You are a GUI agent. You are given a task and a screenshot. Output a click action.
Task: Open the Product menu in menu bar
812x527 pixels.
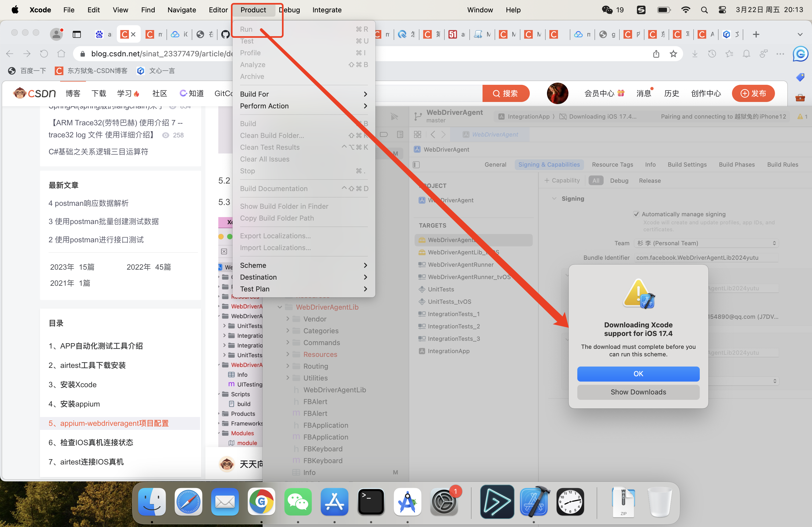click(253, 10)
